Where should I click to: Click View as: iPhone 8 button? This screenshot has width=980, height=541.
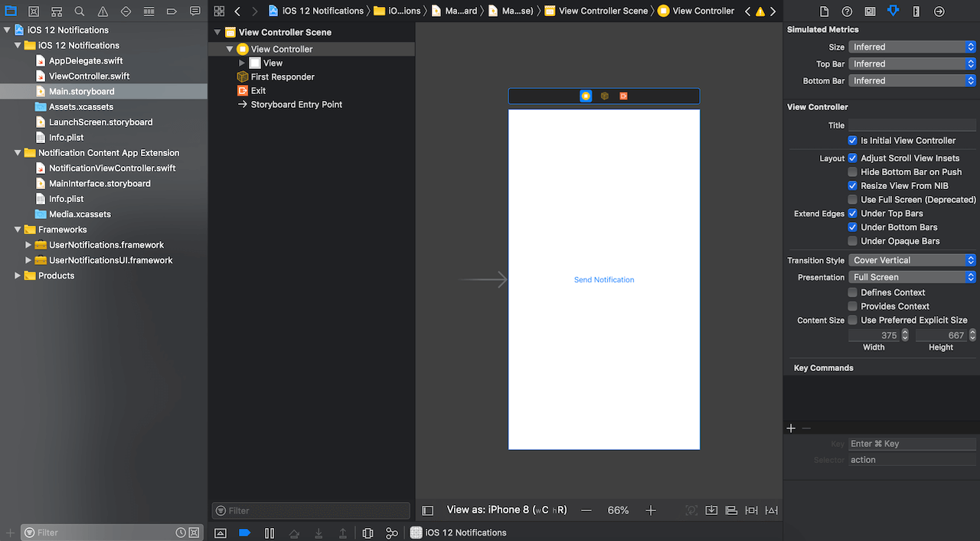[507, 510]
